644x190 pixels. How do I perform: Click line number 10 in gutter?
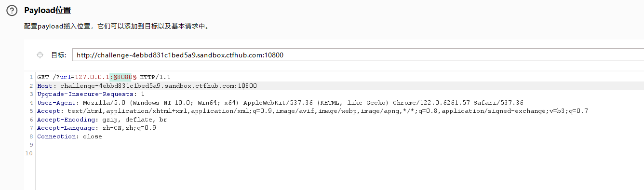(x=29, y=153)
